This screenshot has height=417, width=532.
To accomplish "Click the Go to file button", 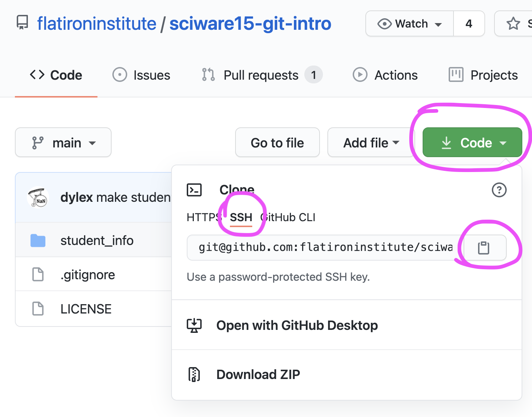I will pos(278,143).
